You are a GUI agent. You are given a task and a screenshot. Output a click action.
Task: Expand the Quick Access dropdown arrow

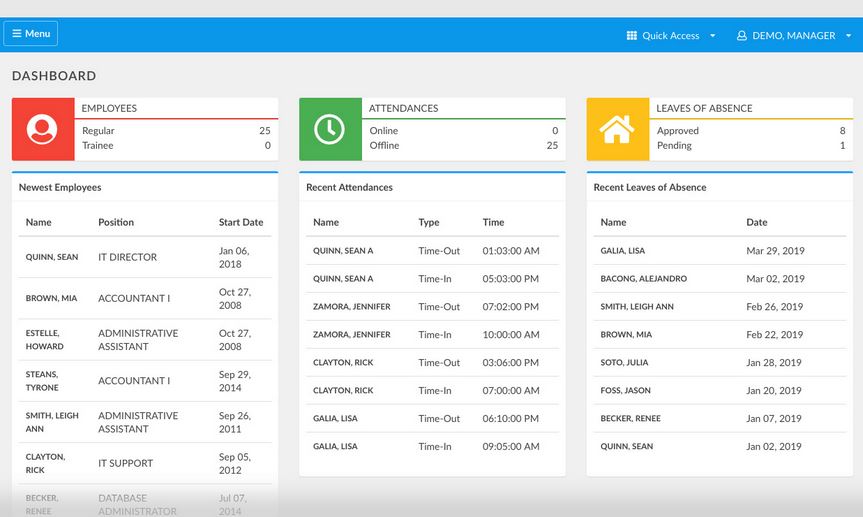712,36
